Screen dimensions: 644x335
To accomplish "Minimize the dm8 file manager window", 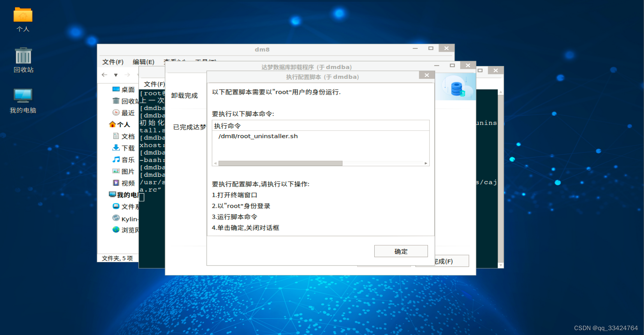I will [415, 48].
